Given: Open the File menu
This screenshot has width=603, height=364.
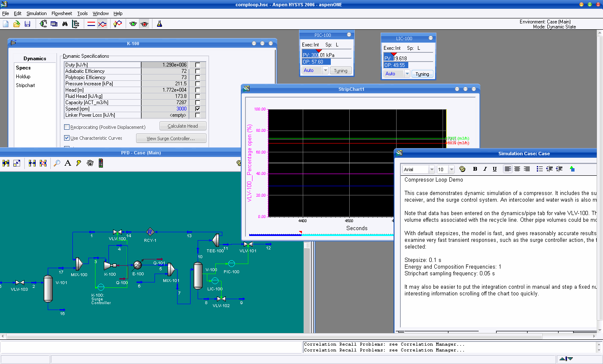Looking at the screenshot, I should [5, 13].
